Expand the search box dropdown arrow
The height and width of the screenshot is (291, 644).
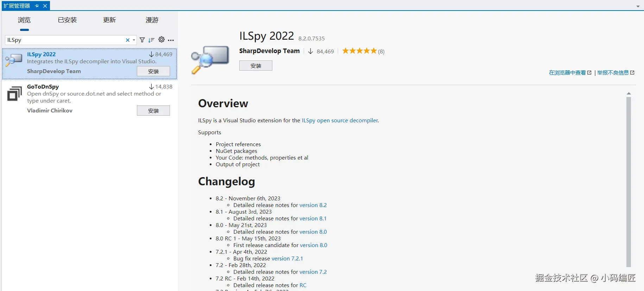click(134, 40)
